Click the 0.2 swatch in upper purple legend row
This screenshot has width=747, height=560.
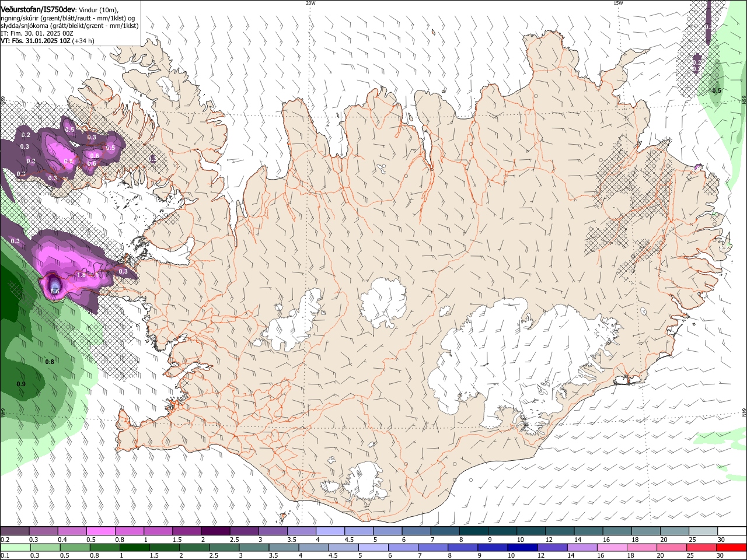[x=15, y=531]
